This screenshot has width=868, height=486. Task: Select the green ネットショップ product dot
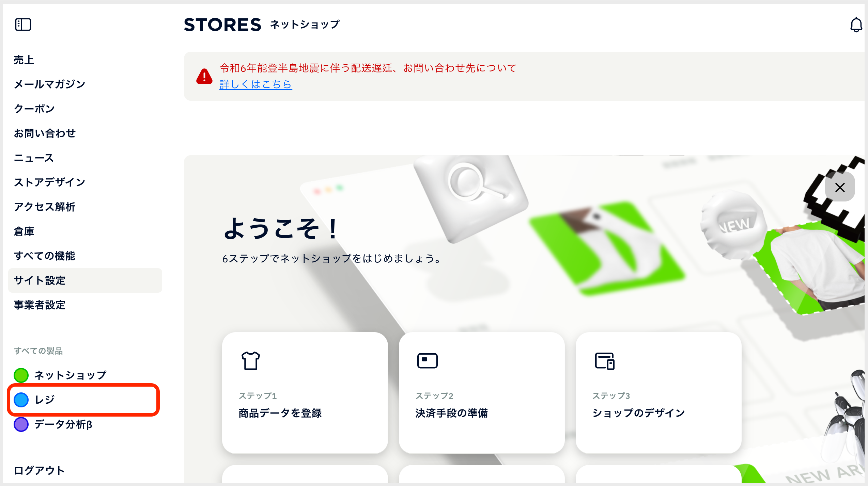tap(21, 375)
